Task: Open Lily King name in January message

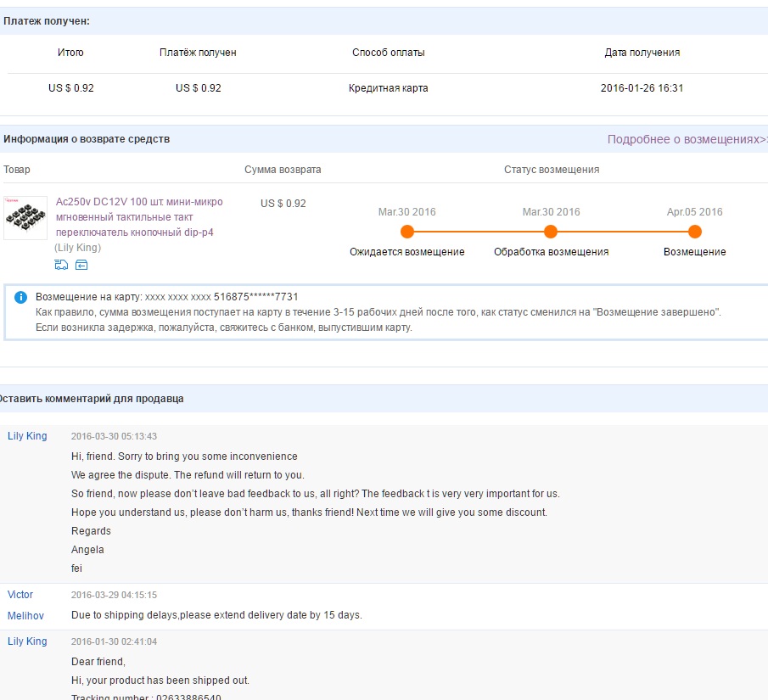Action: 27,641
